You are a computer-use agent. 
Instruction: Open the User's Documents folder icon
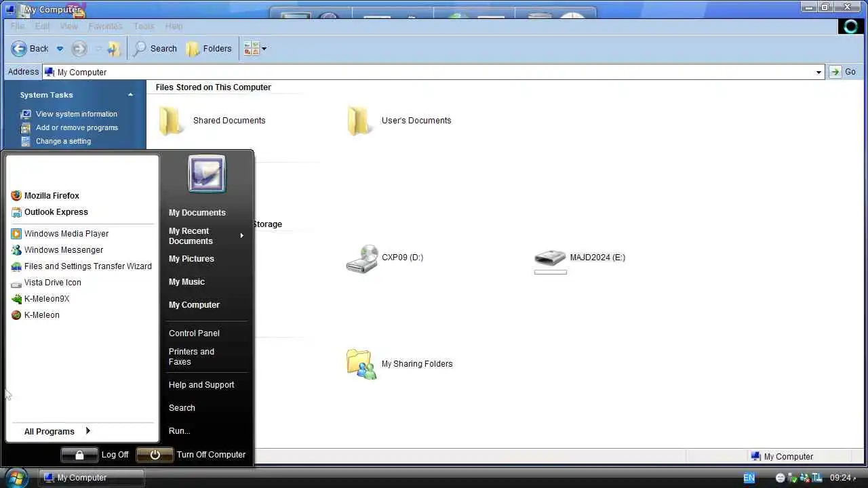[359, 121]
